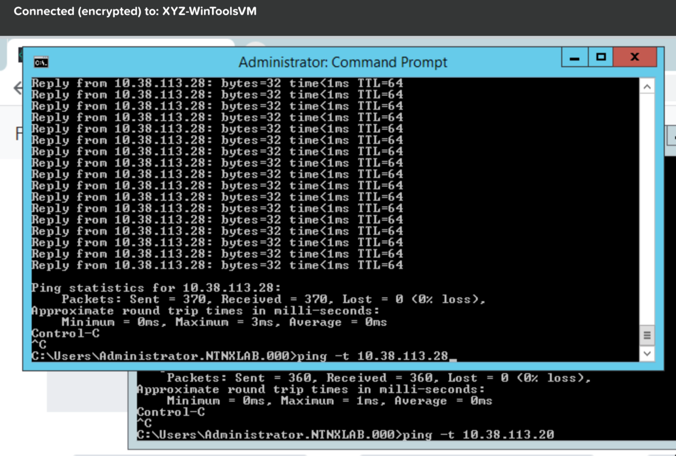The image size is (676, 456).
Task: Open the Command Prompt system menu icon
Action: (41, 62)
